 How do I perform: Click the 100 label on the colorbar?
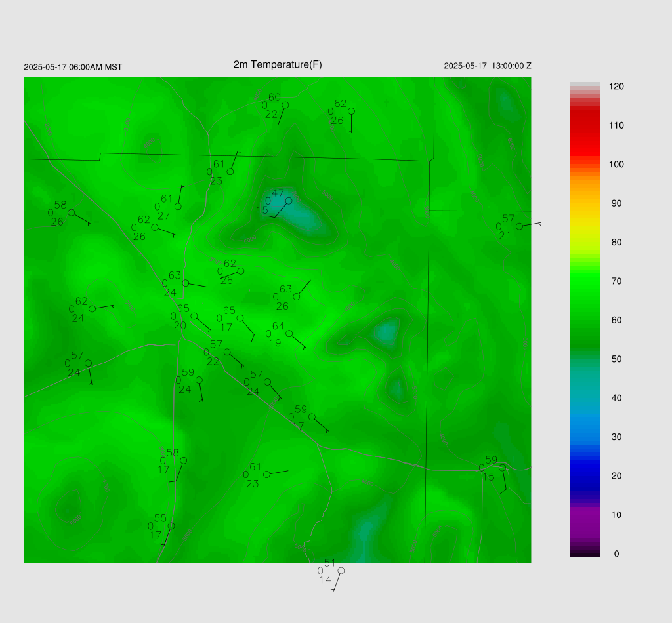click(x=616, y=165)
